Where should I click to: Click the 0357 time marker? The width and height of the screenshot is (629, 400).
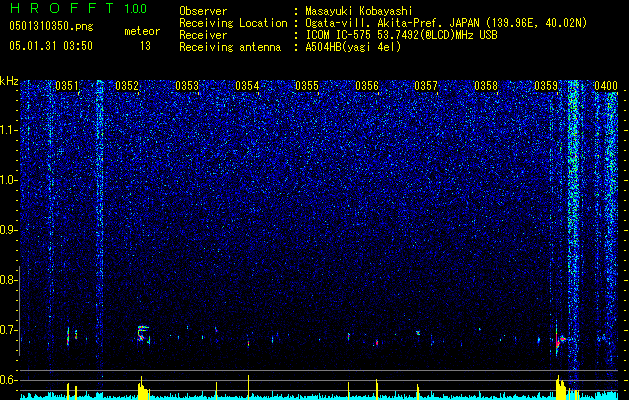pyautogui.click(x=426, y=86)
